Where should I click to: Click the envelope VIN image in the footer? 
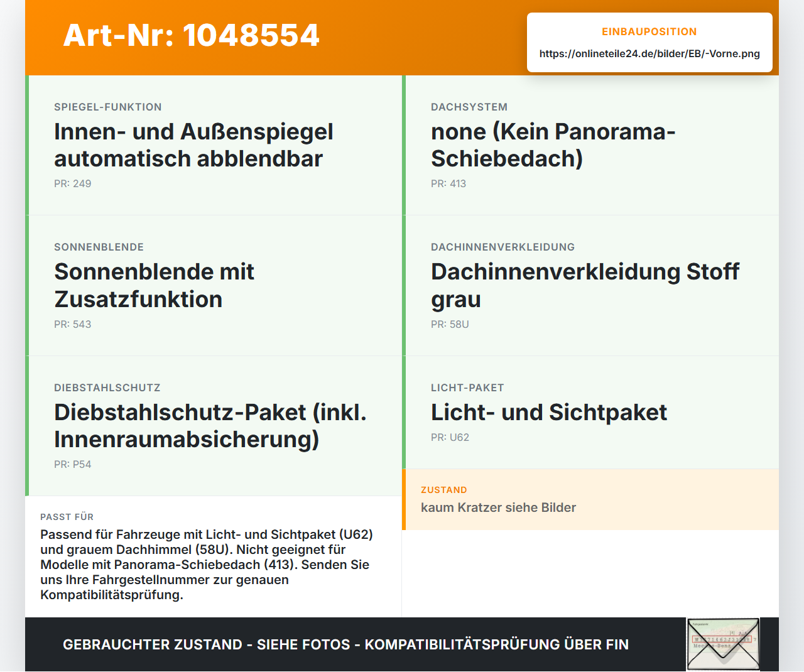pyautogui.click(x=723, y=644)
